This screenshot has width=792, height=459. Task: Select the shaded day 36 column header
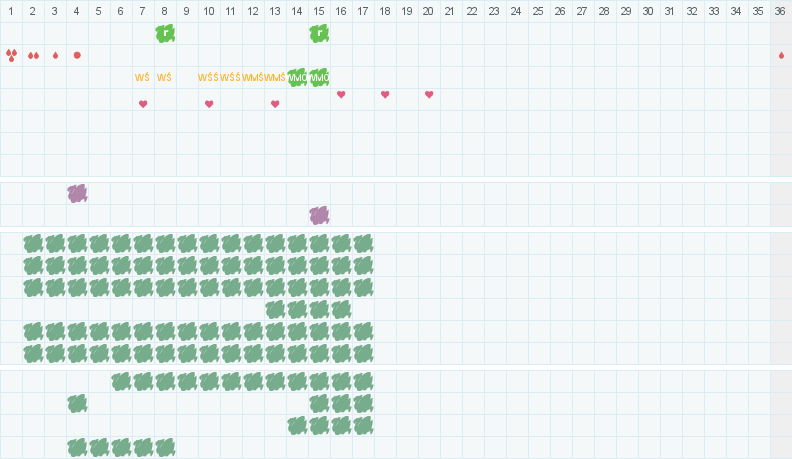coord(781,11)
